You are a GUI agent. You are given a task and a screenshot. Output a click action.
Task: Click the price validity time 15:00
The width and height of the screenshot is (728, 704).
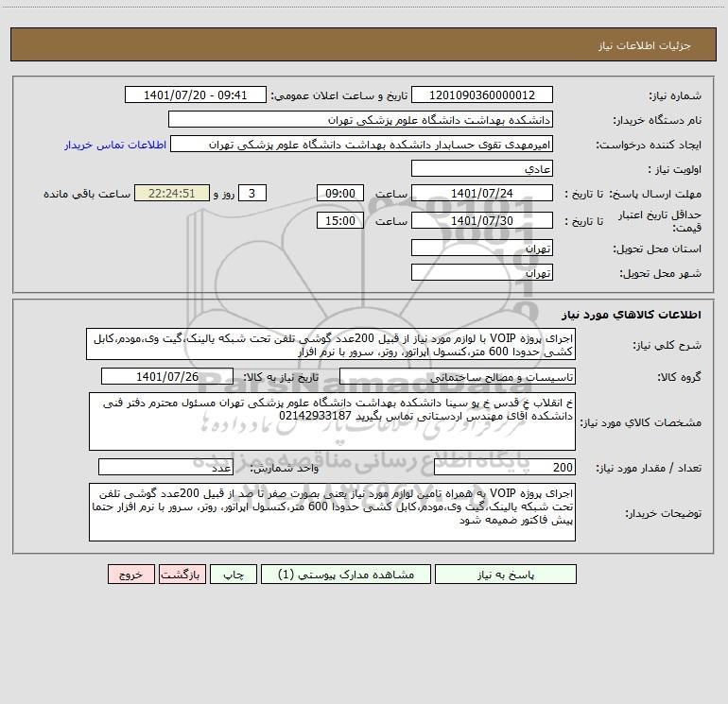(340, 220)
